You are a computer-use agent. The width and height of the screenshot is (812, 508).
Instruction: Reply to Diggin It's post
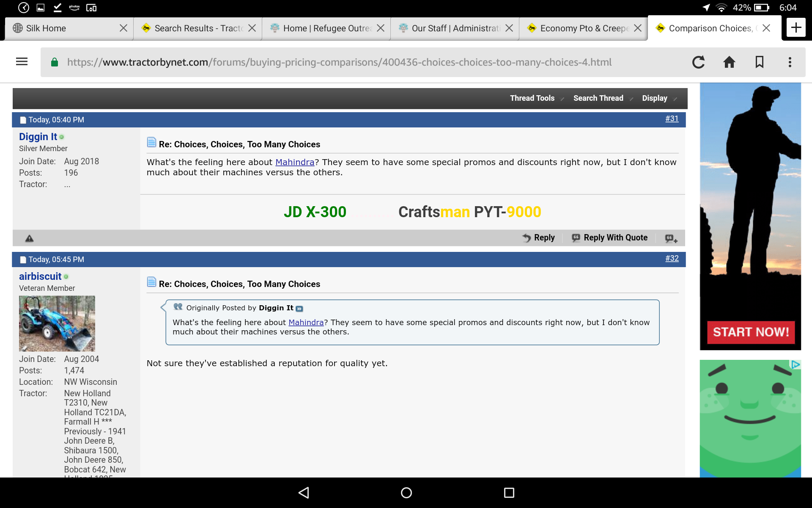[x=538, y=237]
